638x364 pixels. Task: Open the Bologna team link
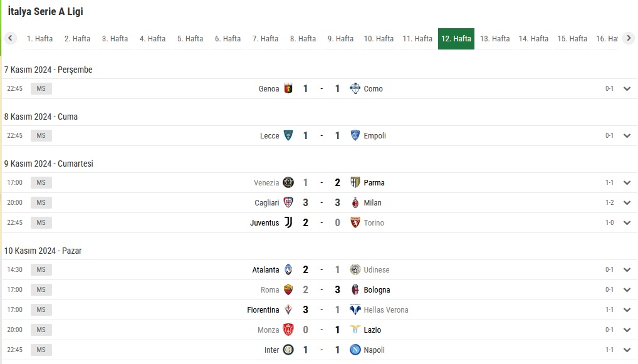click(377, 290)
